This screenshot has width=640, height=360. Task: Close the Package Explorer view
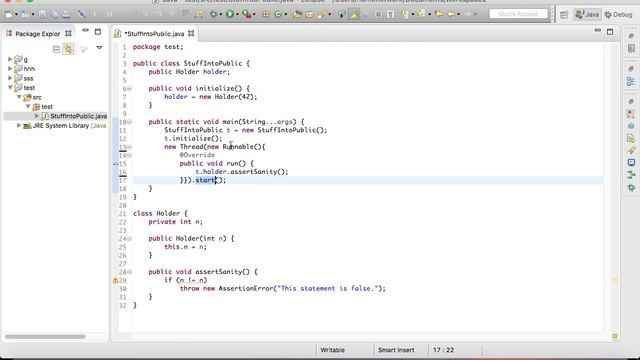pos(69,33)
